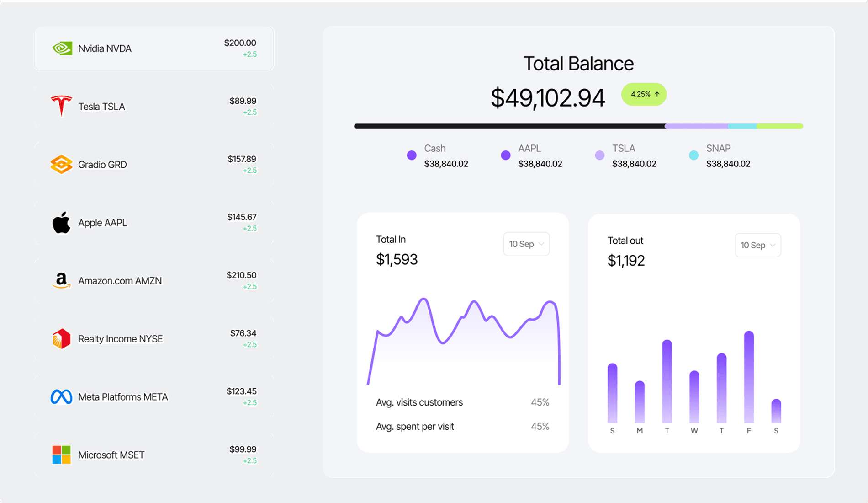
Task: Toggle the SNAP legend indicator
Action: coord(693,155)
